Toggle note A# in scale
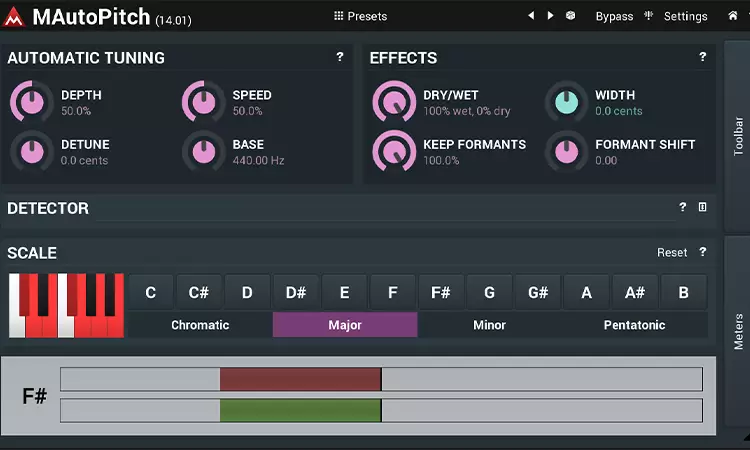The image size is (750, 450). 635,292
